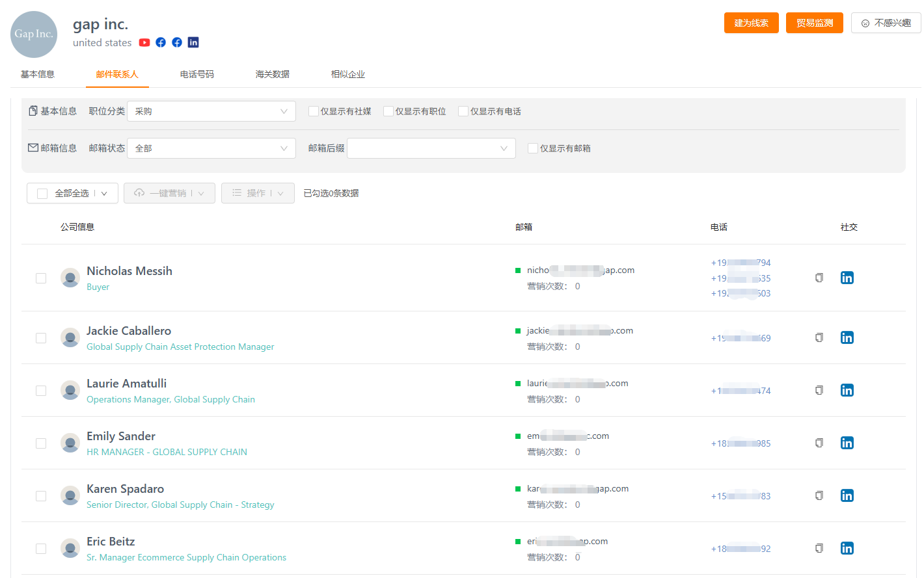The image size is (924, 578).
Task: Copy Laurie Amatulli's contact info icon
Action: (x=819, y=390)
